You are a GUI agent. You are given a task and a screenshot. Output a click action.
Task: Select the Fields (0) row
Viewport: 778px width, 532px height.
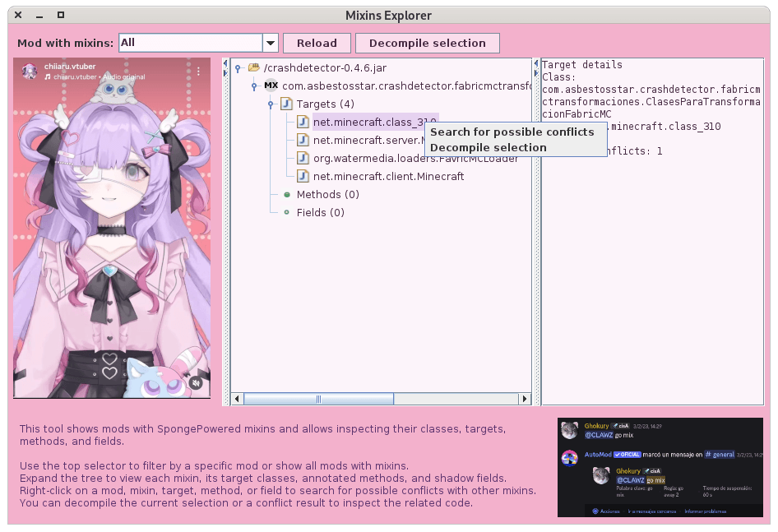coord(320,212)
